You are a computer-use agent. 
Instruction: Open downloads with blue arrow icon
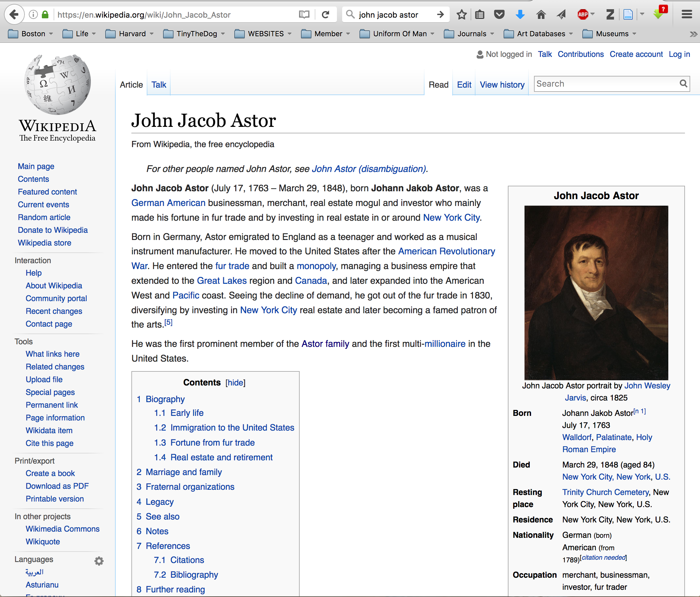coord(520,14)
